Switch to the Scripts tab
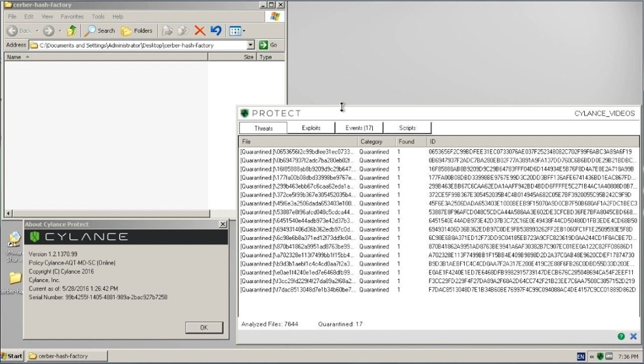This screenshot has height=364, width=644. 407,128
